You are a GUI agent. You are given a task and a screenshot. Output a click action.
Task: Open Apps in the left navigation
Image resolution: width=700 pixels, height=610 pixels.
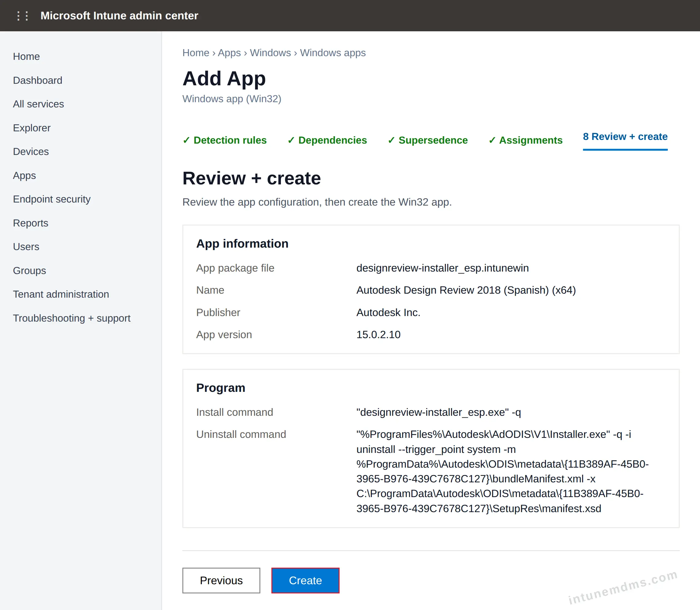point(24,176)
